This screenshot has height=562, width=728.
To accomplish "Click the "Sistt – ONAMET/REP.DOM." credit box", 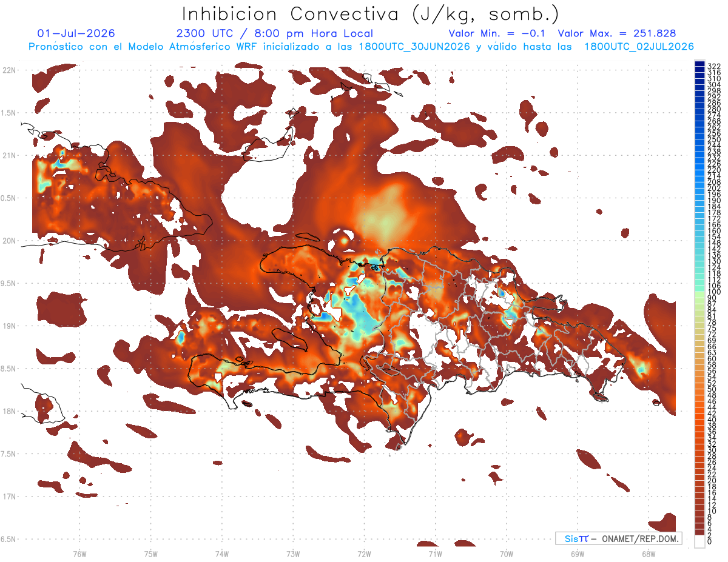I will [619, 538].
